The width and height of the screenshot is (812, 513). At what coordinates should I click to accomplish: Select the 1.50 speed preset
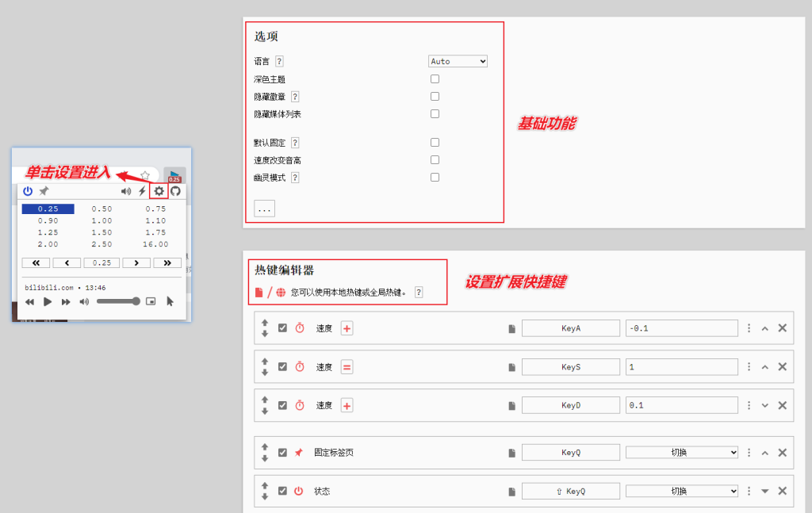pos(101,232)
